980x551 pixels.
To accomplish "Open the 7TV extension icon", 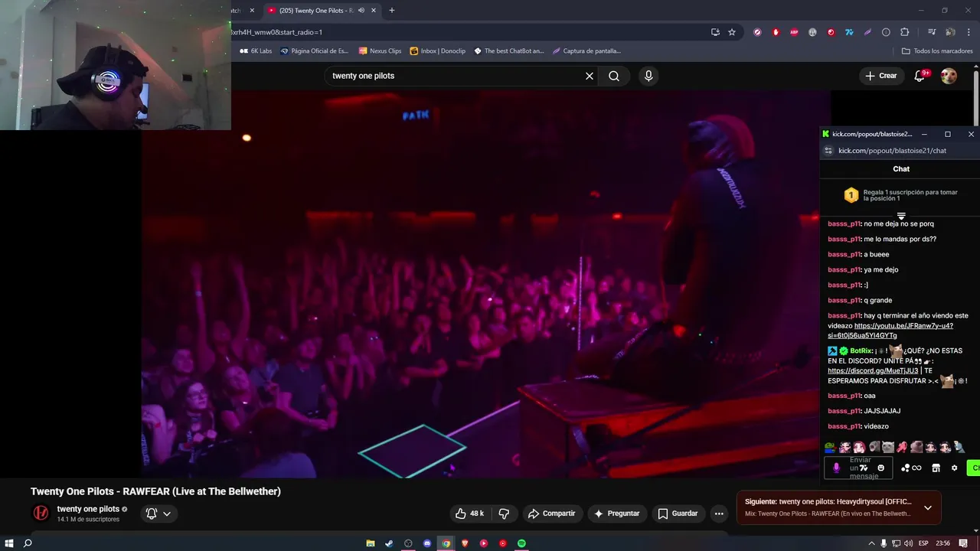I will click(849, 32).
